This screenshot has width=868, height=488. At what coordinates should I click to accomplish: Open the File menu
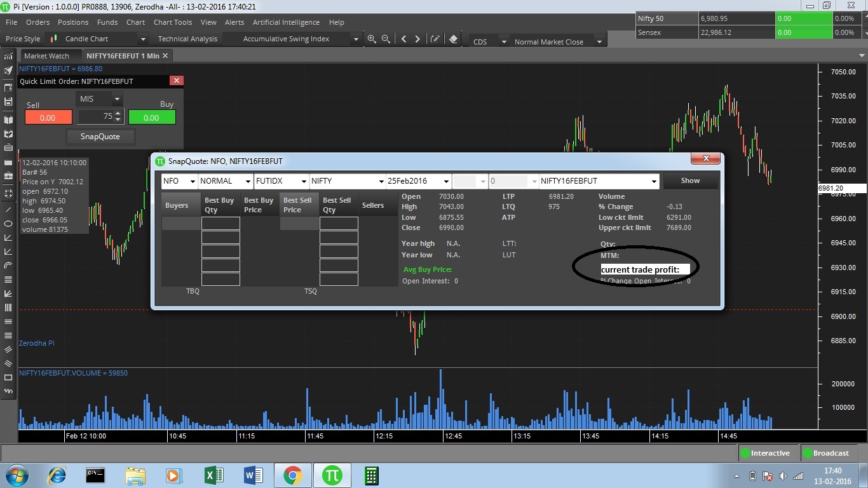[x=11, y=22]
